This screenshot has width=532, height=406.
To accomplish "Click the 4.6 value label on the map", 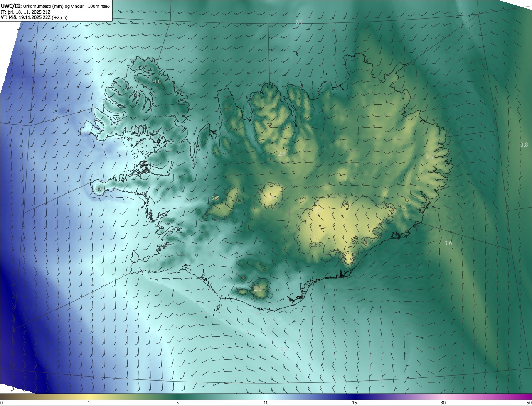I will (157, 82).
